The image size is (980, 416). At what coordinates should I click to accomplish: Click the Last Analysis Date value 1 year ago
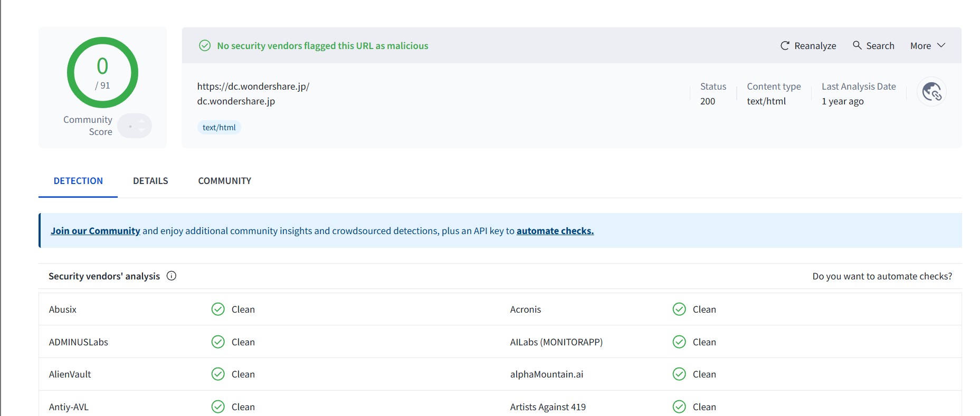(843, 101)
